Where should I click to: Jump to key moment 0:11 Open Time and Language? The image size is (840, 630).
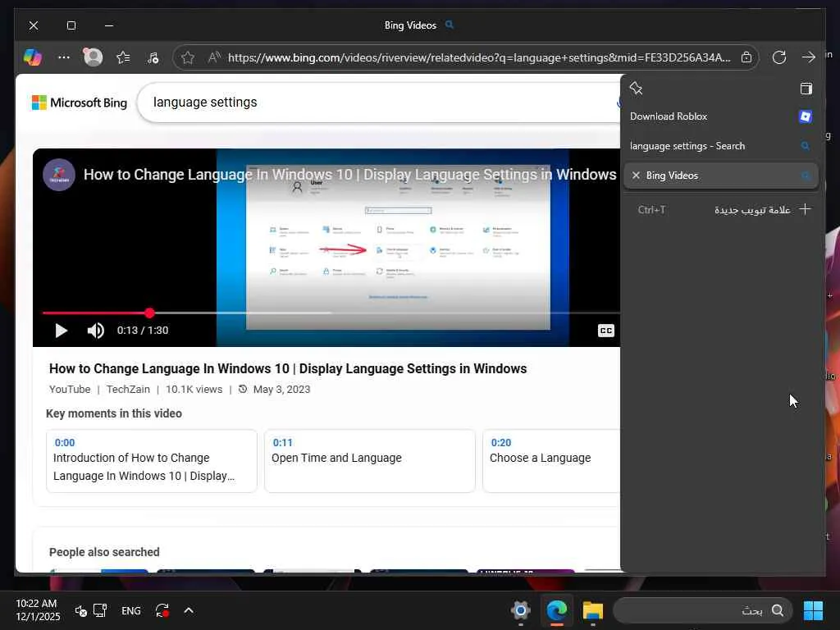[370, 461]
